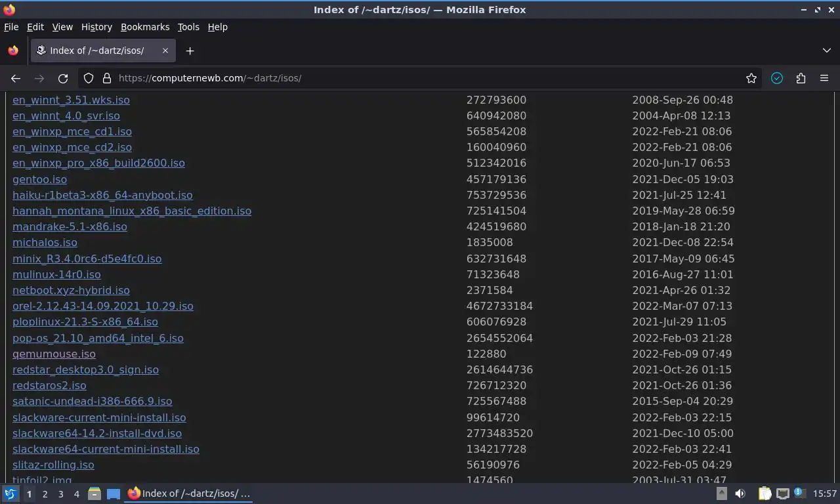Screen dimensions: 840x504
Task: Open hannah_montana_linux_x86_basic_edition.iso link
Action: 132,211
